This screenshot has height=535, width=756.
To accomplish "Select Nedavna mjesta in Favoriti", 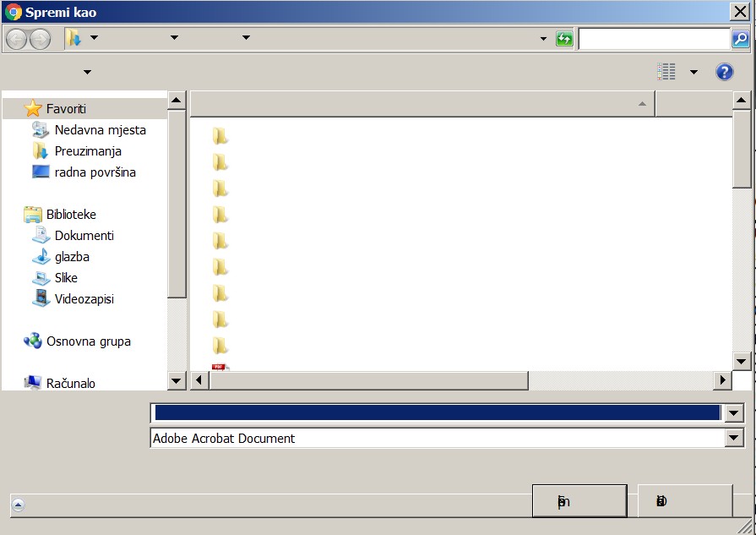I will [100, 130].
